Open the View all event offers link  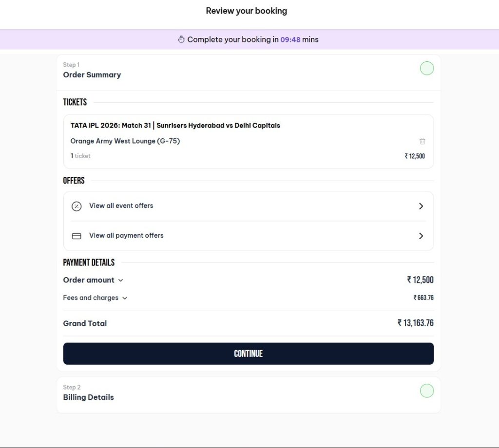(121, 206)
